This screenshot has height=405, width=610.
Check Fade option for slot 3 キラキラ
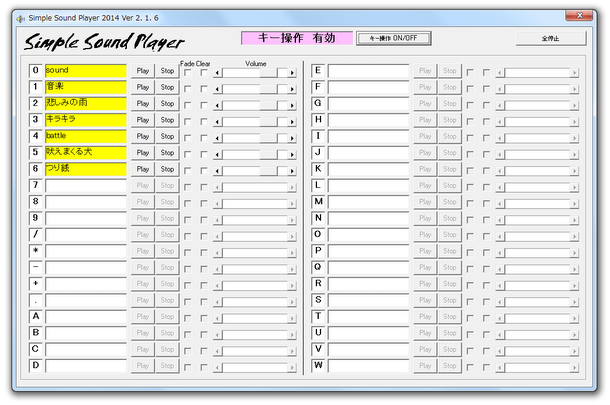(x=188, y=122)
